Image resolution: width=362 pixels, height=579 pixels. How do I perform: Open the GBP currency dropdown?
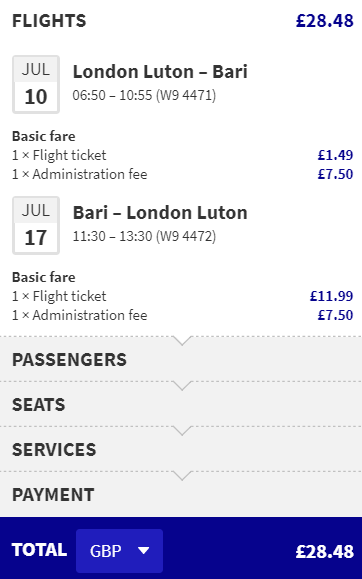point(119,551)
